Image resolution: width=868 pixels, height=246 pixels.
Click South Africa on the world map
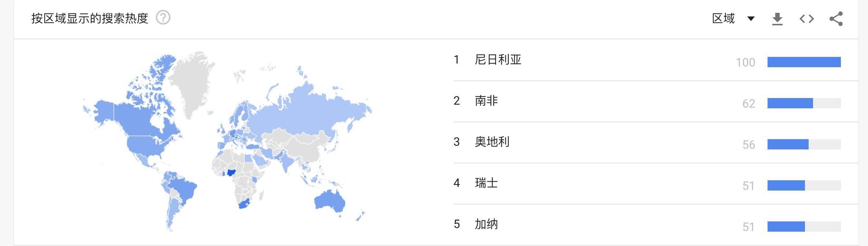pyautogui.click(x=244, y=203)
